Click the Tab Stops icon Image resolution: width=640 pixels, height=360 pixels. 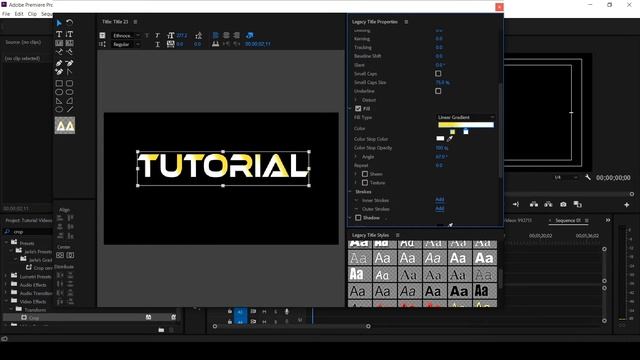pyautogui.click(x=216, y=44)
